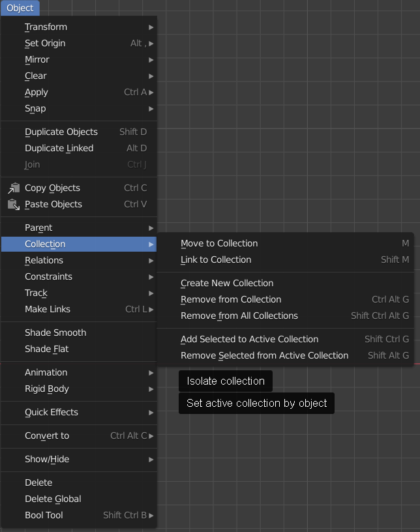
Task: Expand the Parent submenu
Action: click(79, 228)
